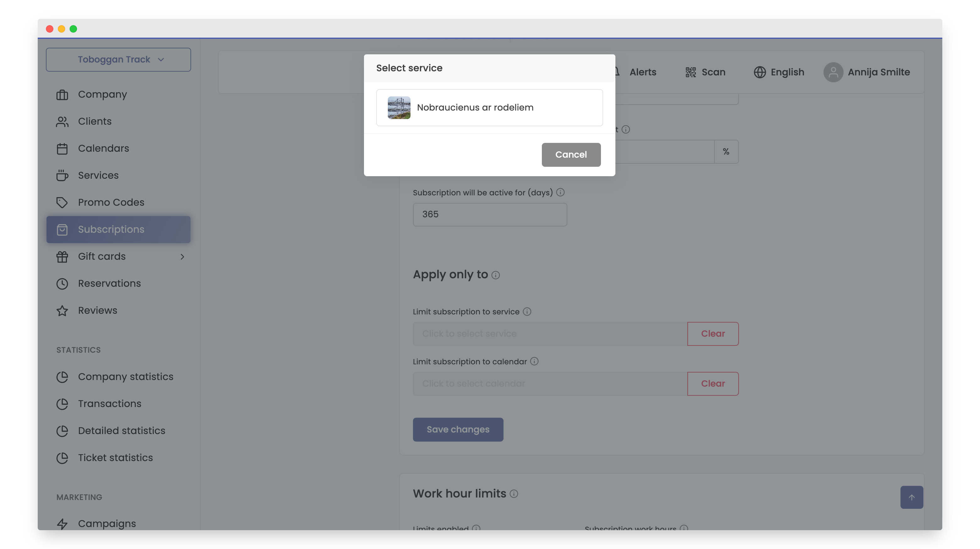
Task: Open Reservations from the sidebar
Action: coord(109,283)
